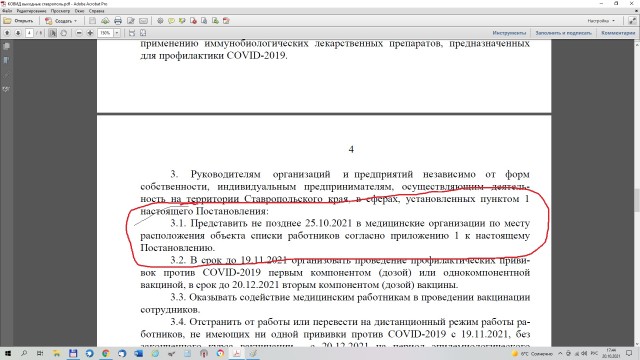Show hidden tray icons chevron
The image size is (640, 360).
coord(560,353)
